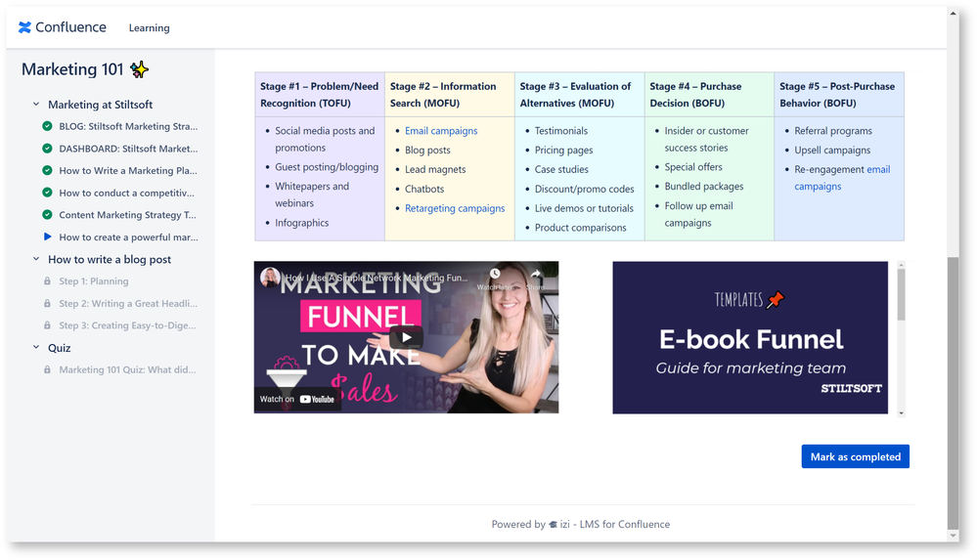Open Content Marketing Strategy T... lesson

(x=127, y=215)
